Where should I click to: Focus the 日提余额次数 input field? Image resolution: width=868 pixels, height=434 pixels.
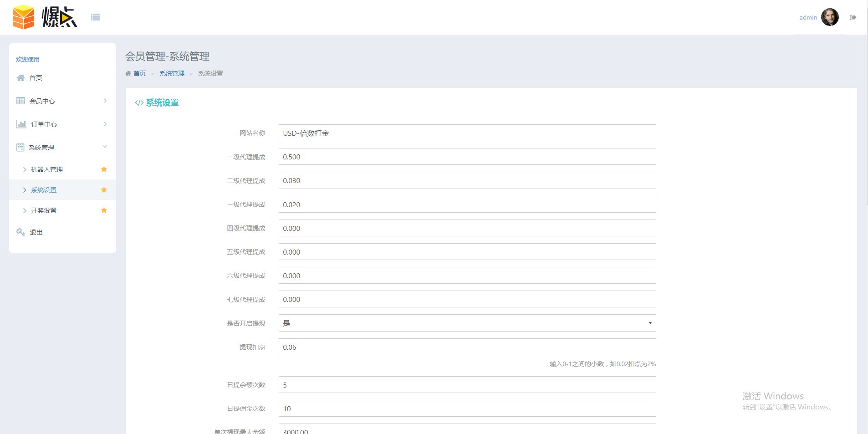click(467, 385)
